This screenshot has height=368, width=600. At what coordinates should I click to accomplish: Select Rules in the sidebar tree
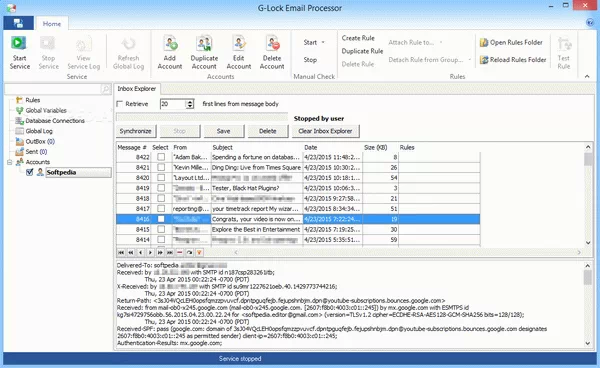(x=33, y=100)
